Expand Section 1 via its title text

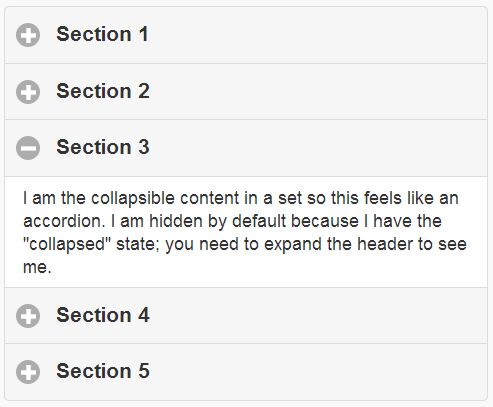(x=102, y=34)
